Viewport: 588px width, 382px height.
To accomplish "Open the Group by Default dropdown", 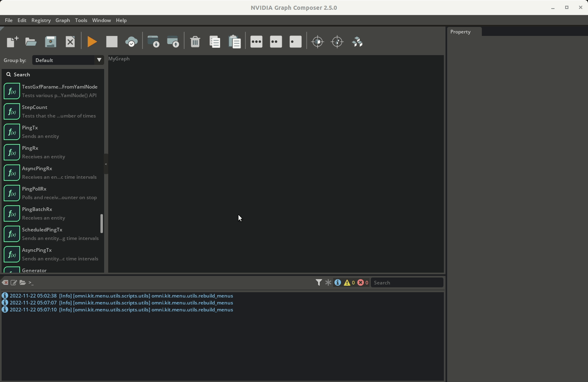I will point(68,60).
